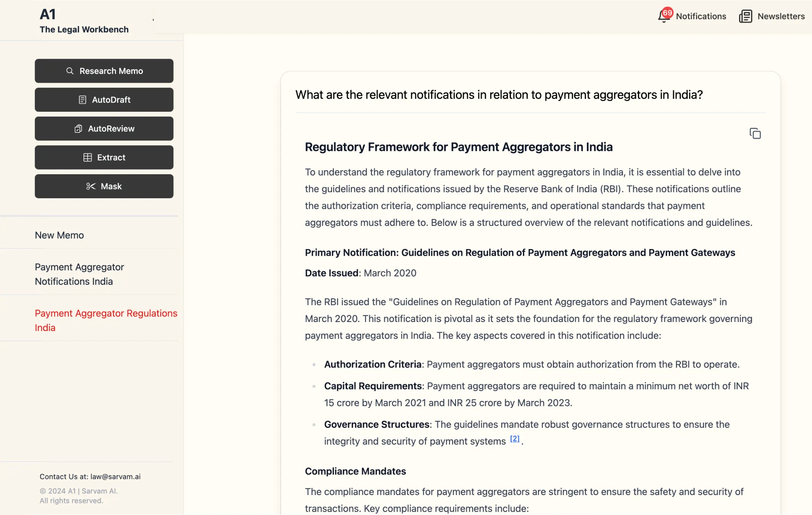This screenshot has width=812, height=515.
Task: Open citation reference [2]
Action: (x=515, y=439)
